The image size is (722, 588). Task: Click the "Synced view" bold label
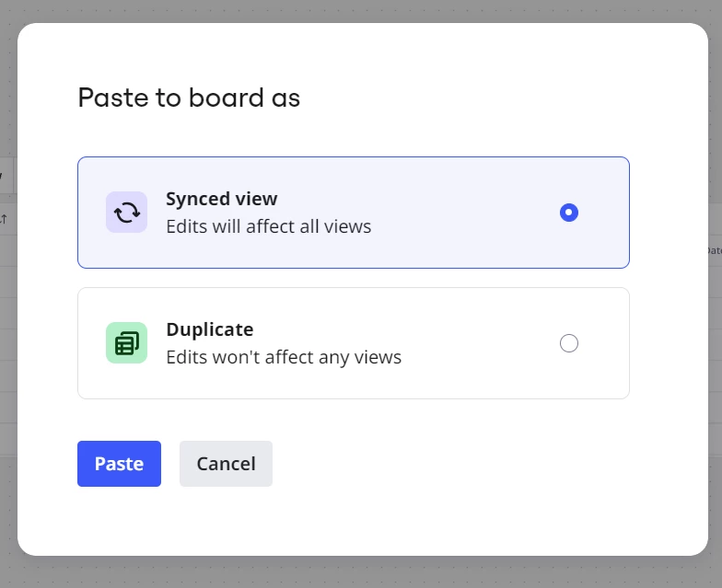click(x=221, y=199)
